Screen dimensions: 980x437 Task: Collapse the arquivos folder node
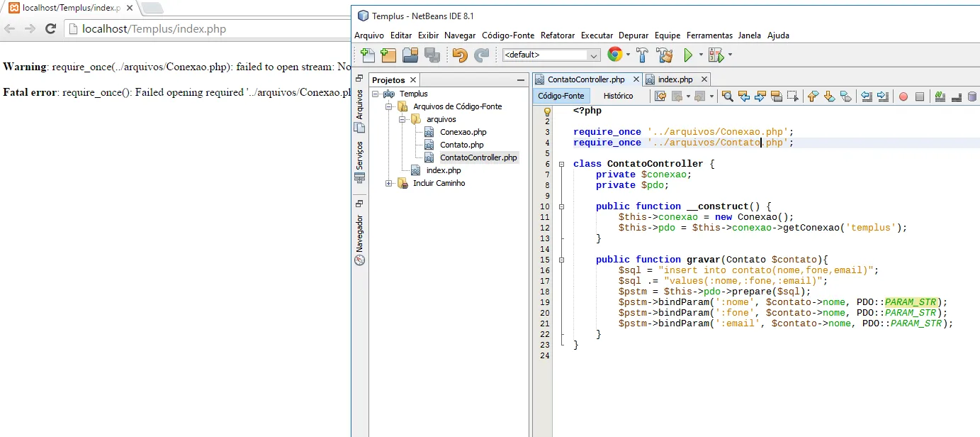(402, 119)
